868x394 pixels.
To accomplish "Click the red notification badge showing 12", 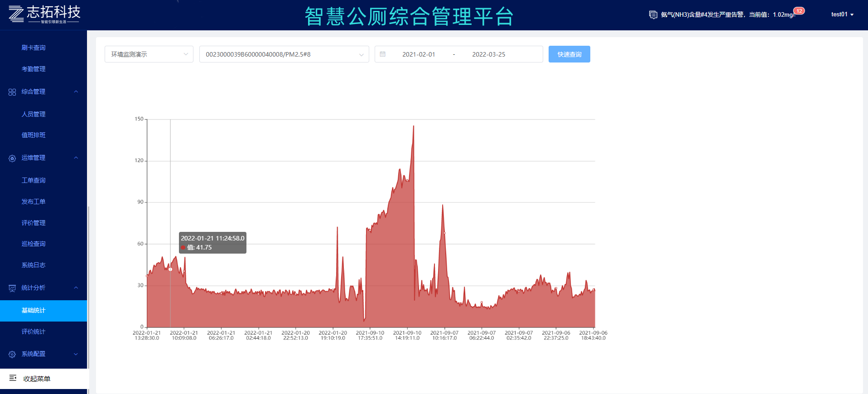I will (799, 11).
